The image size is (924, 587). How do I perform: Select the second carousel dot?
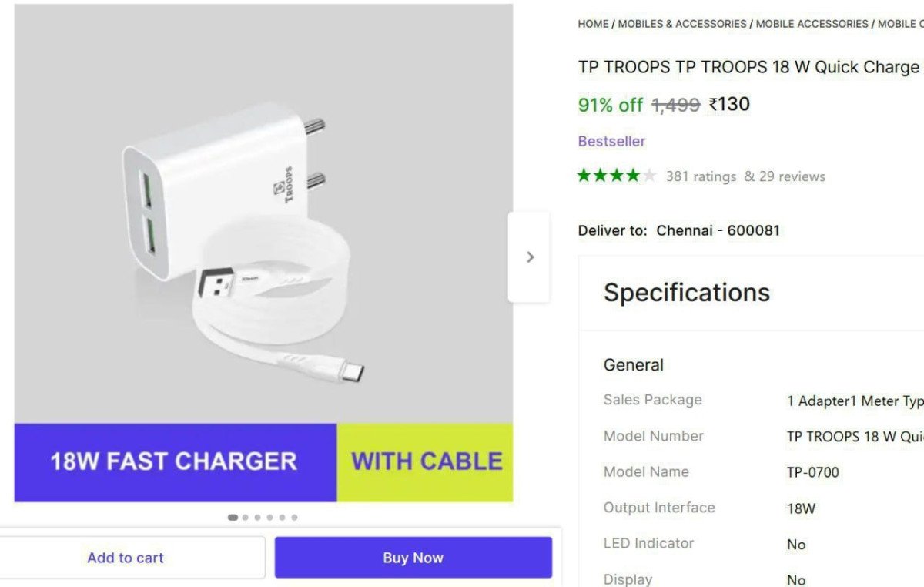point(246,518)
